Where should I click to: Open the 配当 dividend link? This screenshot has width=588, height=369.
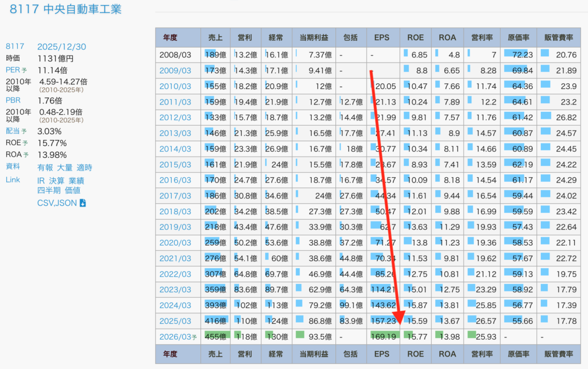click(13, 131)
